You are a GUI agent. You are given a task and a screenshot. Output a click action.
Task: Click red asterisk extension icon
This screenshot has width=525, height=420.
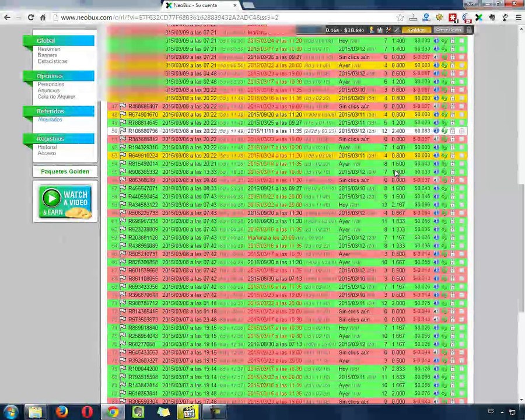(x=453, y=17)
